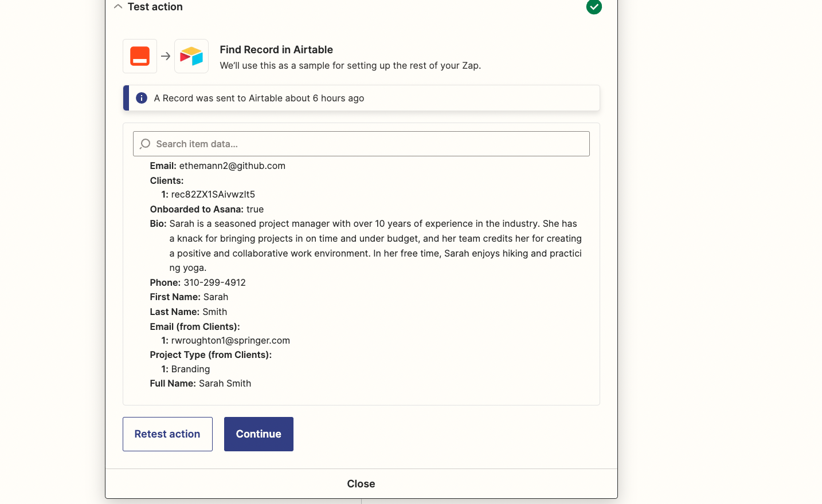Click the sample setup description text
Viewport: 822px width, 504px height.
pos(350,66)
